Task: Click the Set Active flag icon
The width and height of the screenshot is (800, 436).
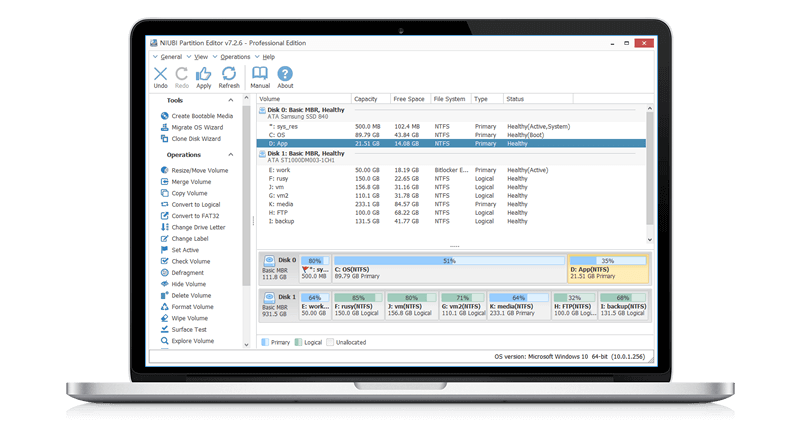Action: 164,250
